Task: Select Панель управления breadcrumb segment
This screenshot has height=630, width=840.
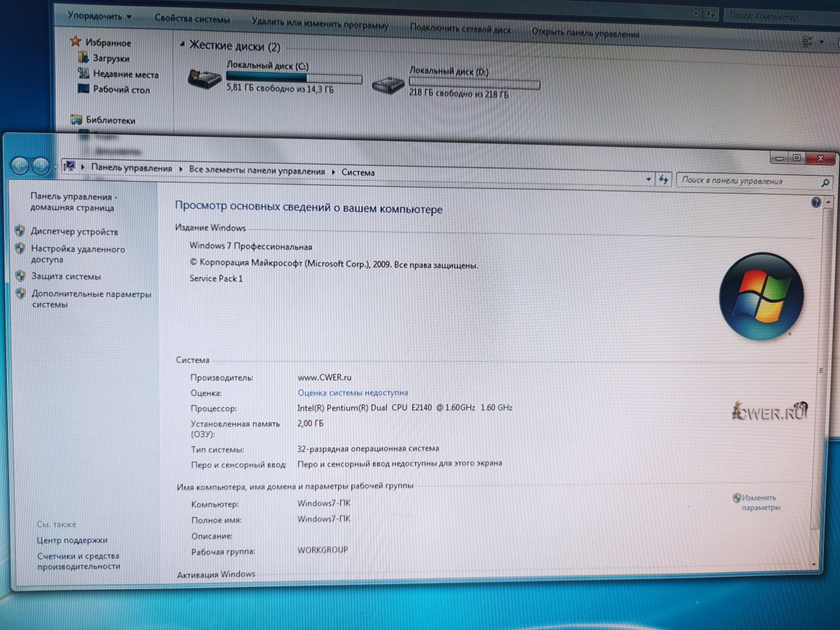Action: tap(132, 168)
